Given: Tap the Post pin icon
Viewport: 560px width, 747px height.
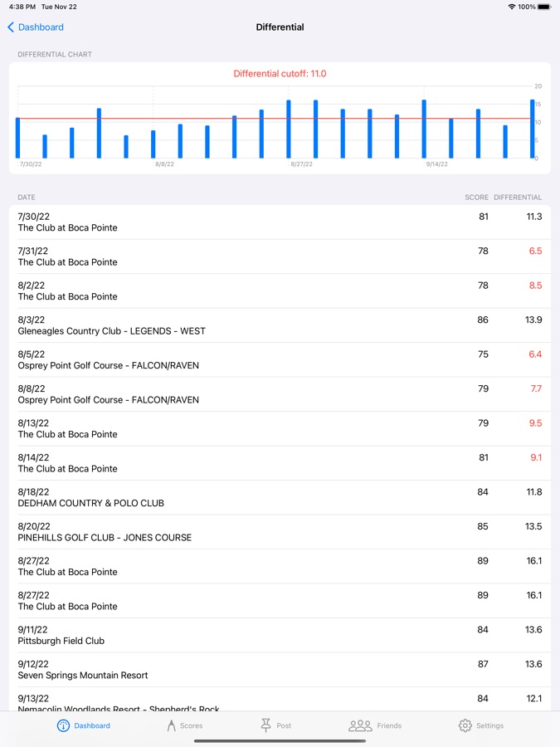Looking at the screenshot, I should click(x=265, y=725).
